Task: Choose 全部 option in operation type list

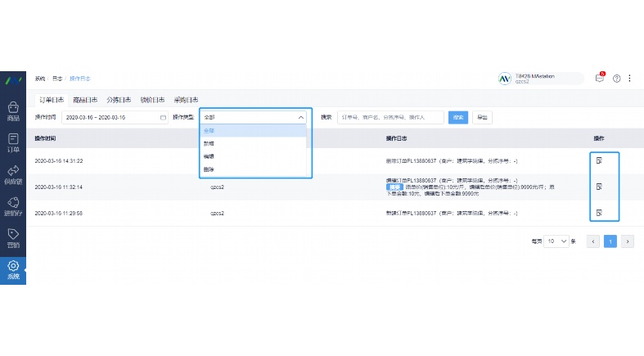Action: click(254, 131)
